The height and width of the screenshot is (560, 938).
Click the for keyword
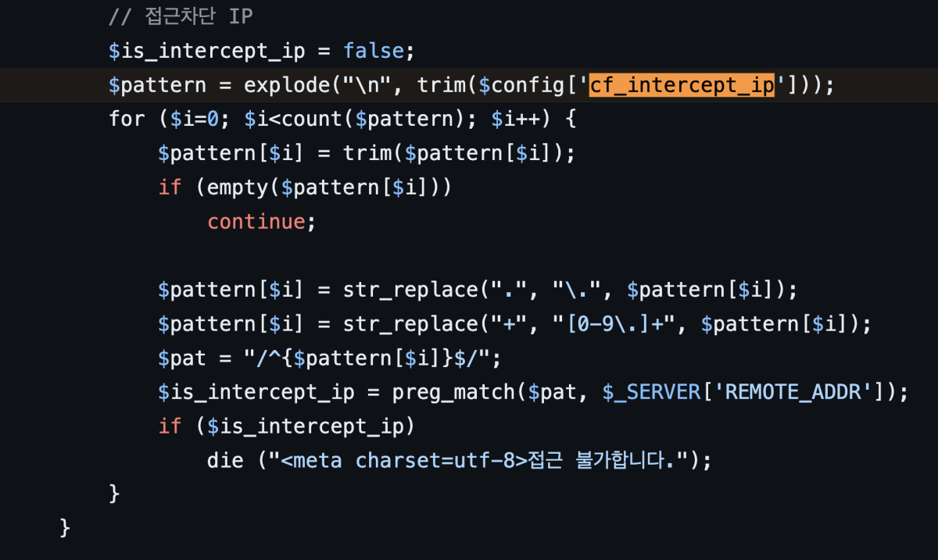pos(127,119)
